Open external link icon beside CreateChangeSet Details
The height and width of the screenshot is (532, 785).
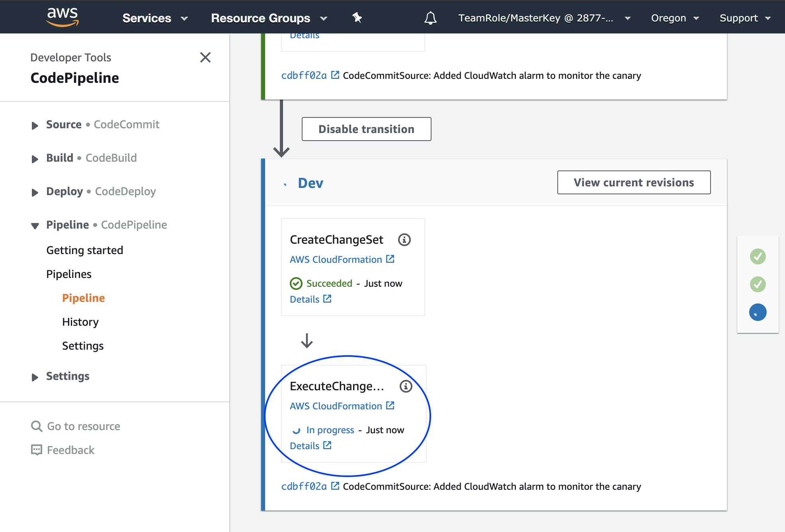(327, 299)
